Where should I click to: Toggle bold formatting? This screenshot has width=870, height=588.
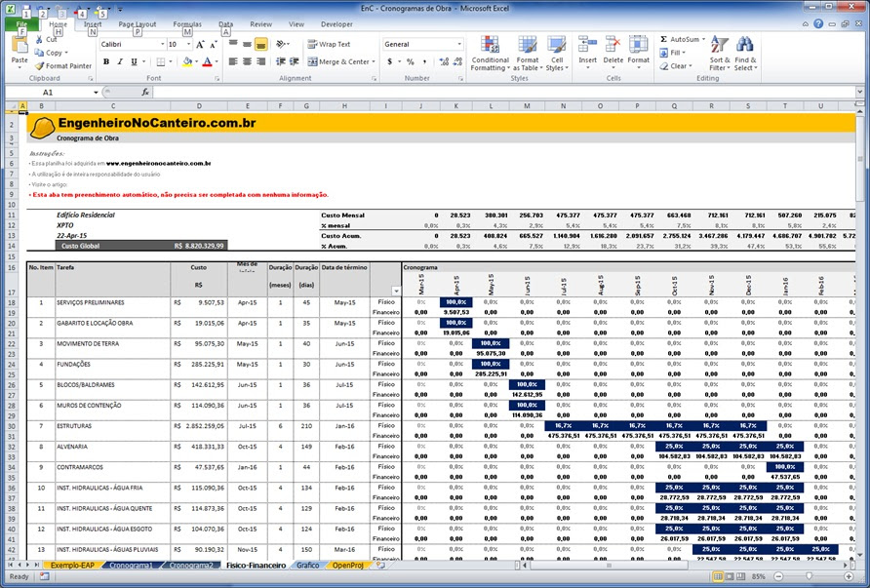[x=106, y=61]
